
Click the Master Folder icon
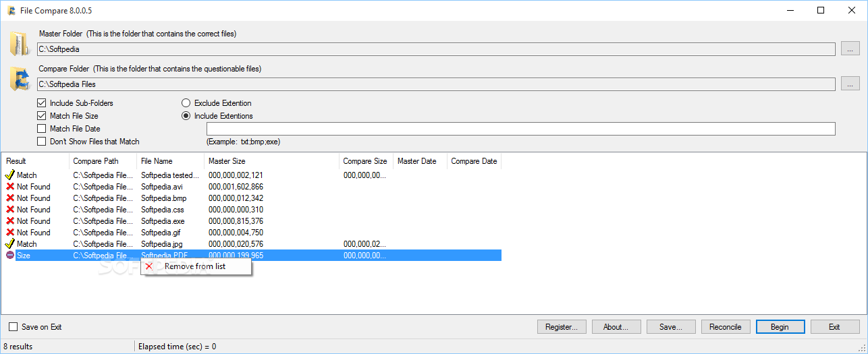pyautogui.click(x=20, y=43)
